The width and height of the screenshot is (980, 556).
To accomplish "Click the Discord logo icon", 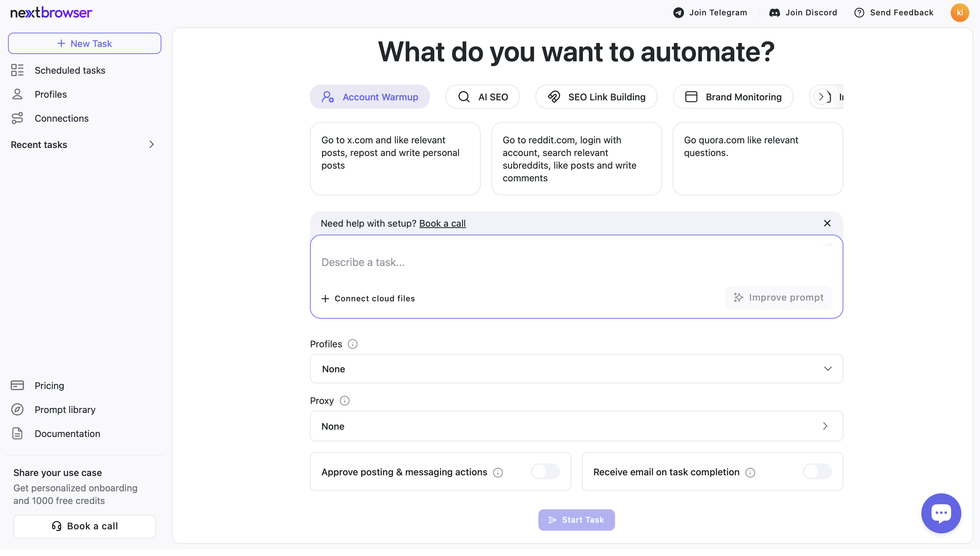I will [x=774, y=13].
